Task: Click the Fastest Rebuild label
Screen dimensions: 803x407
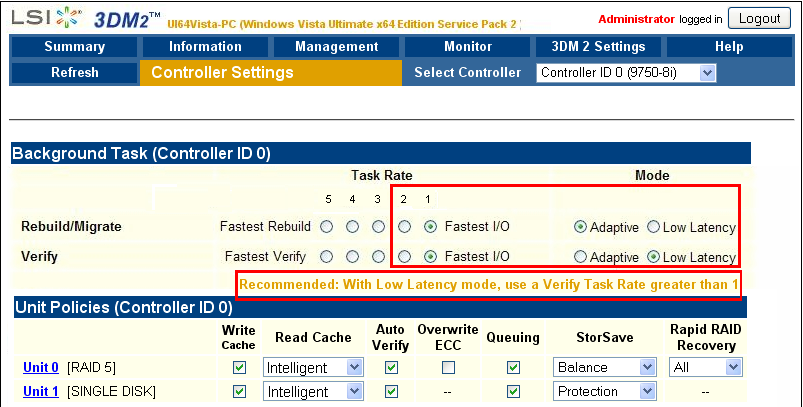Action: click(265, 227)
